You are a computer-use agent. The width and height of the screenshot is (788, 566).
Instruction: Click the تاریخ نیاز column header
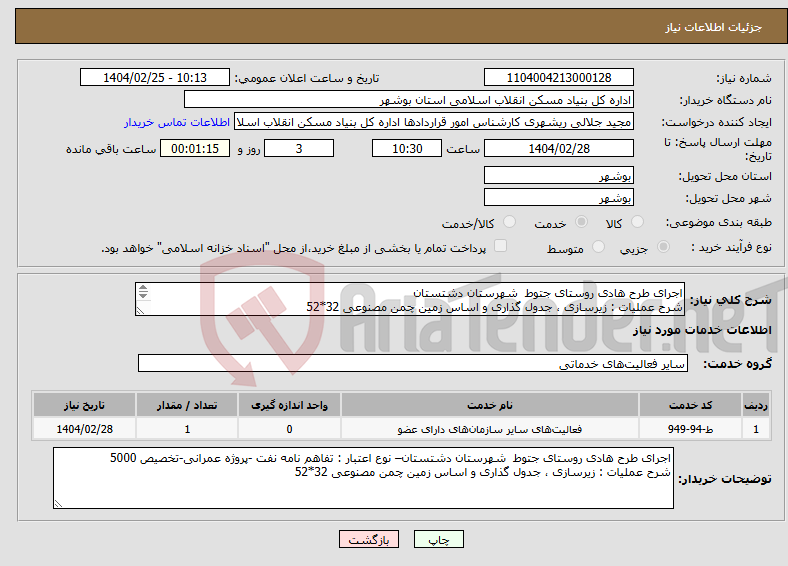(x=84, y=405)
